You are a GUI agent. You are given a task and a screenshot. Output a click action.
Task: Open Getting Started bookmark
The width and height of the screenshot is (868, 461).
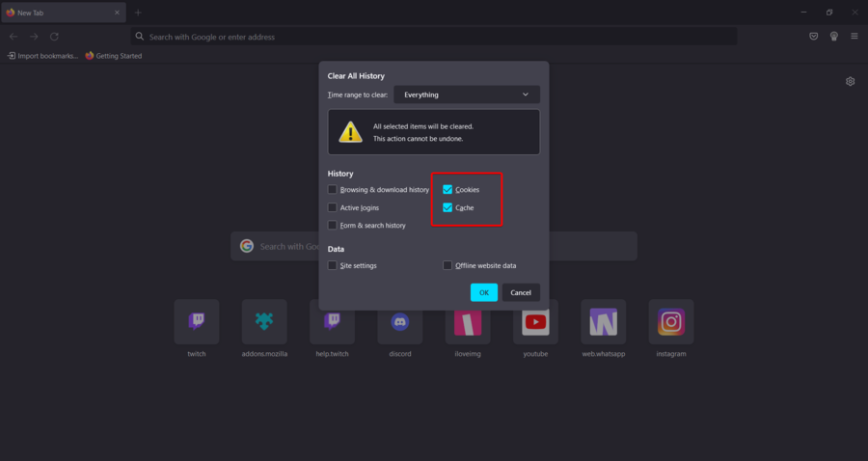[x=114, y=56]
